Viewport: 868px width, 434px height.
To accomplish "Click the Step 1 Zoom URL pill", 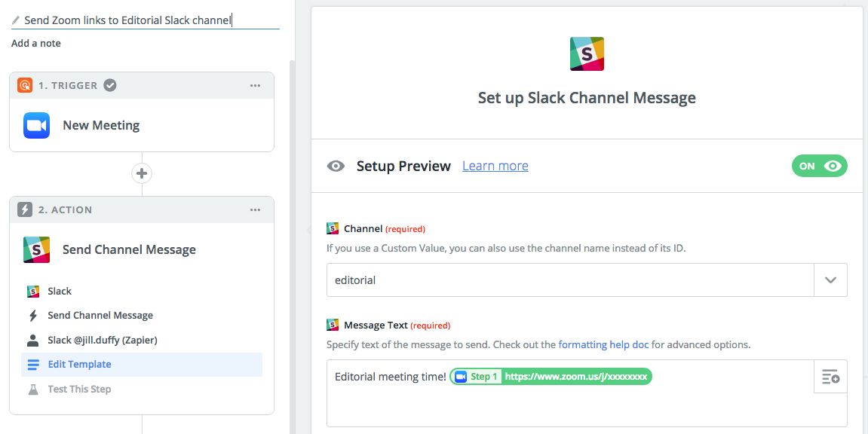I will pos(551,376).
